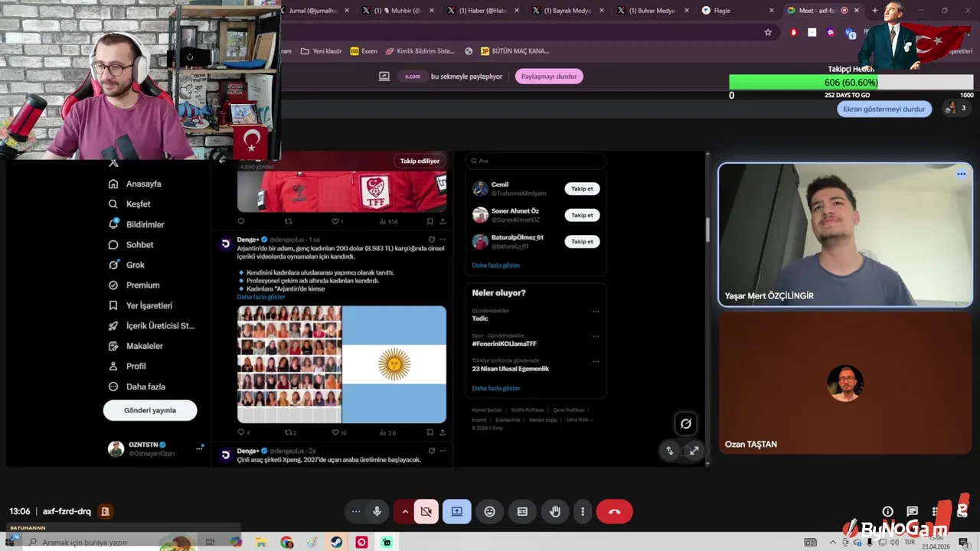The width and height of the screenshot is (980, 551).
Task: Focus the X search field Ara
Action: [x=536, y=161]
